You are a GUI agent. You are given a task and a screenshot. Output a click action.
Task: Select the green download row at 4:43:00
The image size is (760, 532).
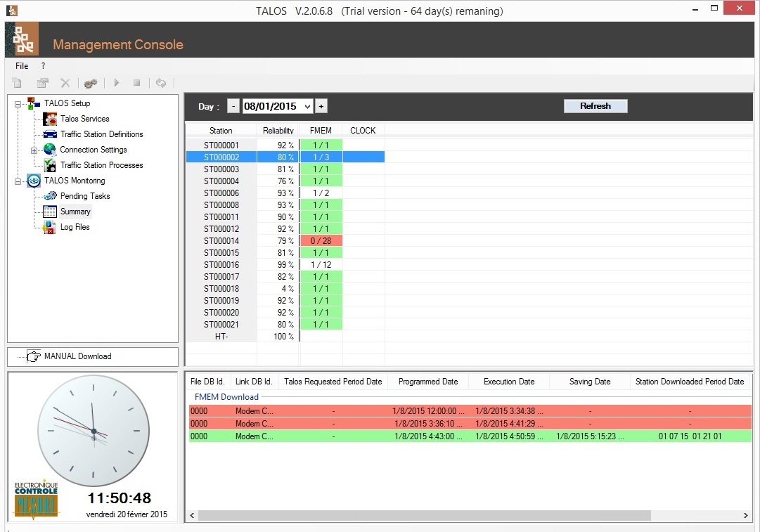(x=470, y=436)
